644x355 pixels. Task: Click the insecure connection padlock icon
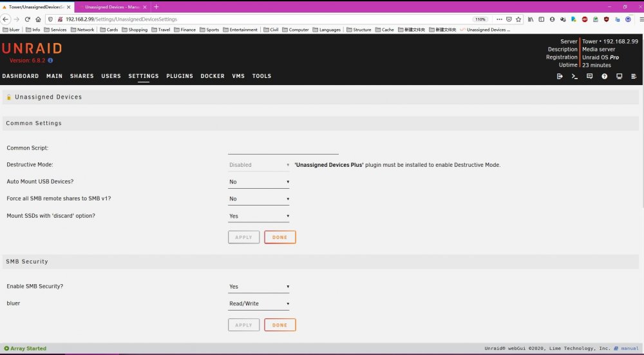(x=60, y=19)
